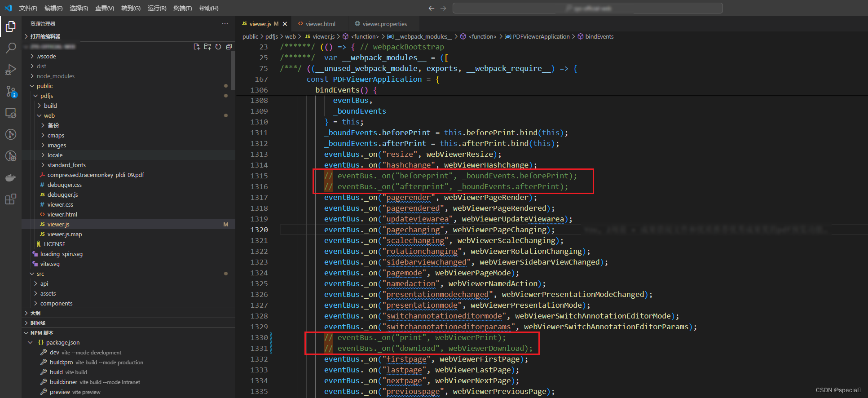This screenshot has height=398, width=868.
Task: Click the New File icon in explorer
Action: [x=197, y=47]
